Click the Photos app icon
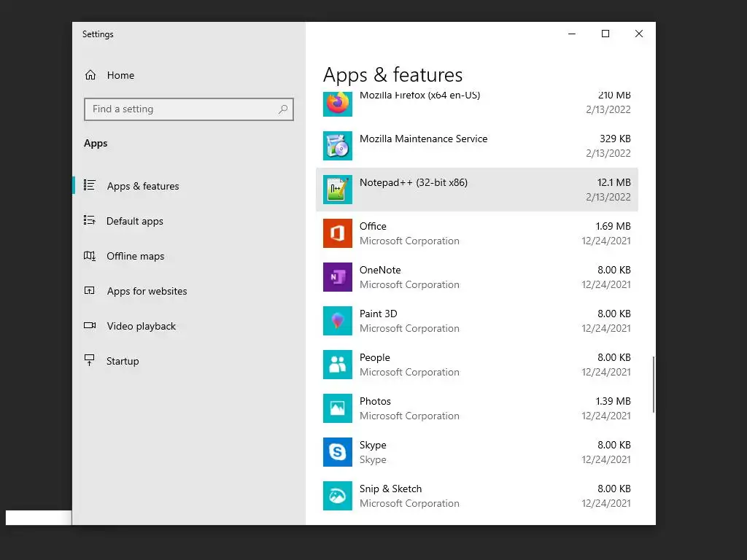 click(x=338, y=408)
